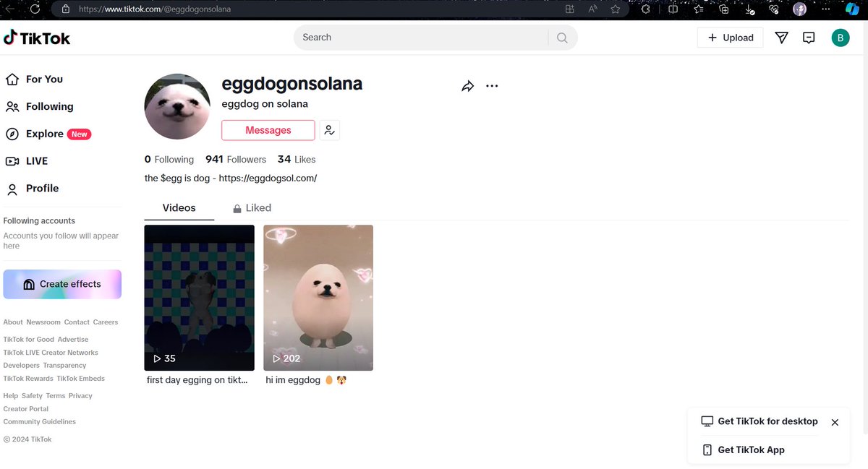This screenshot has height=469, width=868.
Task: Open the three-dot more options on profile
Action: point(492,86)
